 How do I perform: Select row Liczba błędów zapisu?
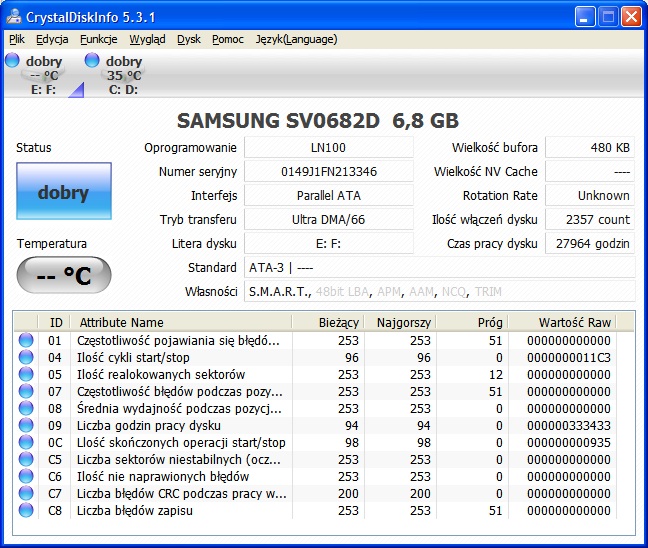coord(316,510)
